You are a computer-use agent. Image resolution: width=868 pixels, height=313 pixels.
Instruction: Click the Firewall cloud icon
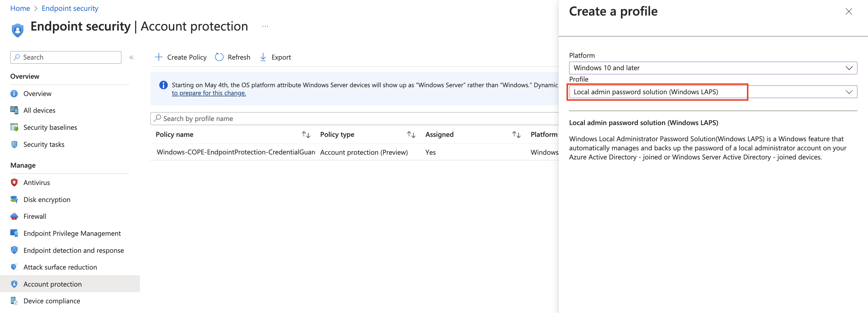(x=14, y=216)
